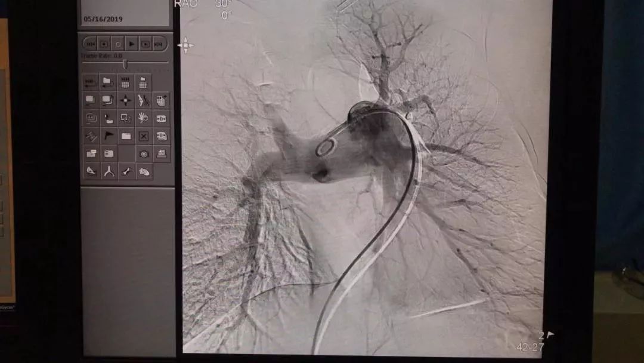
Task: Click the document stack with star icon
Action: point(161,100)
